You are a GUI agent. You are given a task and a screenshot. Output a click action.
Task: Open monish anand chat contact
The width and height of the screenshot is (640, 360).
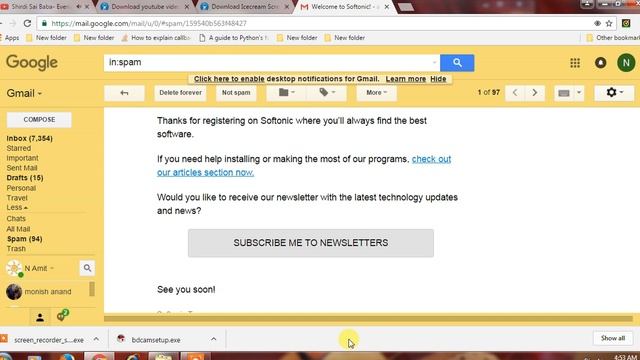click(x=47, y=292)
